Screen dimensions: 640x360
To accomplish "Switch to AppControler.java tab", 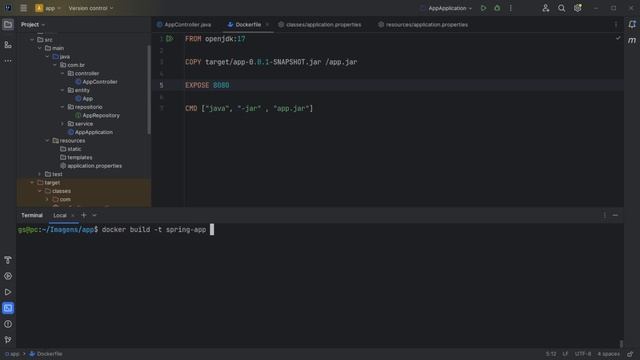I will point(184,24).
